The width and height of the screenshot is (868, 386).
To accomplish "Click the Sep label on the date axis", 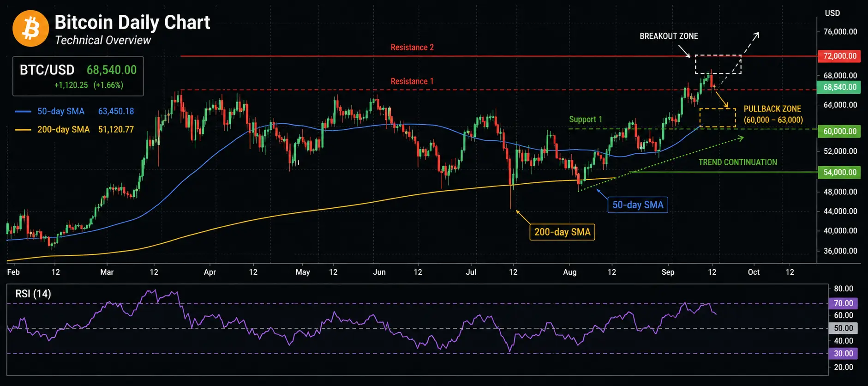I will [x=668, y=272].
